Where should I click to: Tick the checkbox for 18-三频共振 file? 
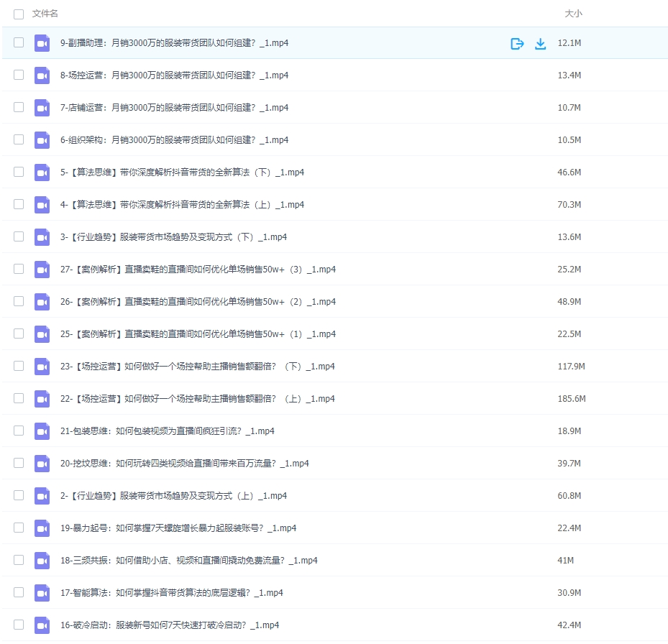[19, 561]
